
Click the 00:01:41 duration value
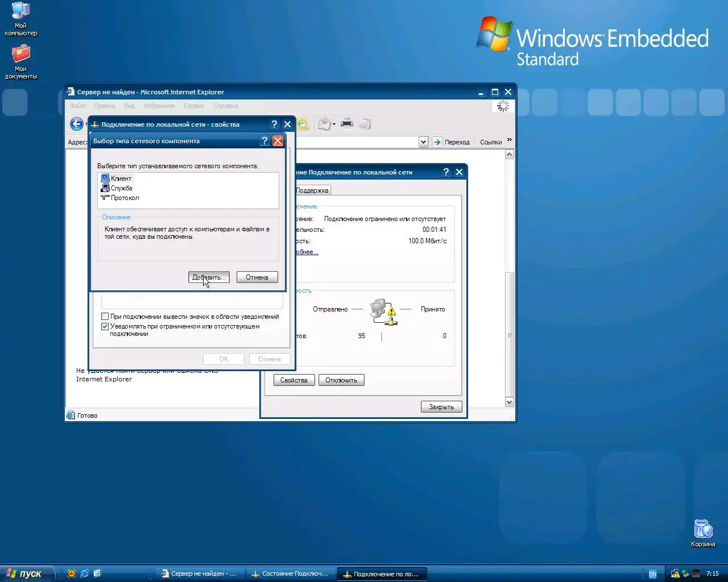(435, 230)
